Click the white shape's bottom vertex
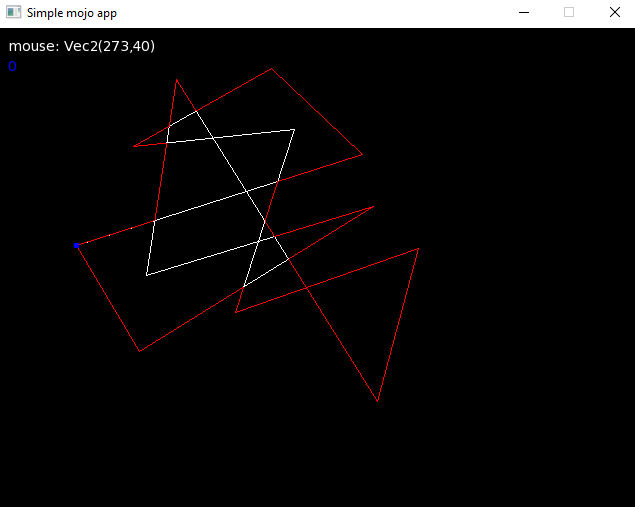 point(243,287)
